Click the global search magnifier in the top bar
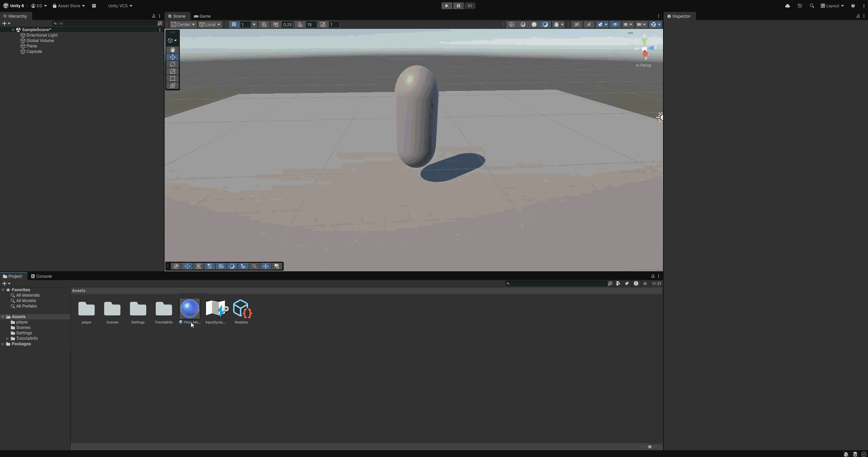Image resolution: width=868 pixels, height=457 pixels. point(812,6)
